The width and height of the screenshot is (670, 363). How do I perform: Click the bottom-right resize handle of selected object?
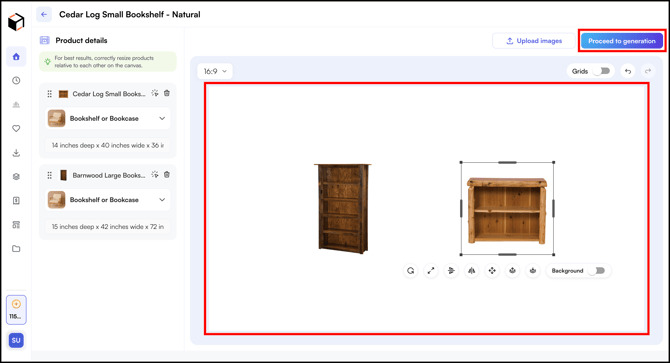tap(554, 255)
